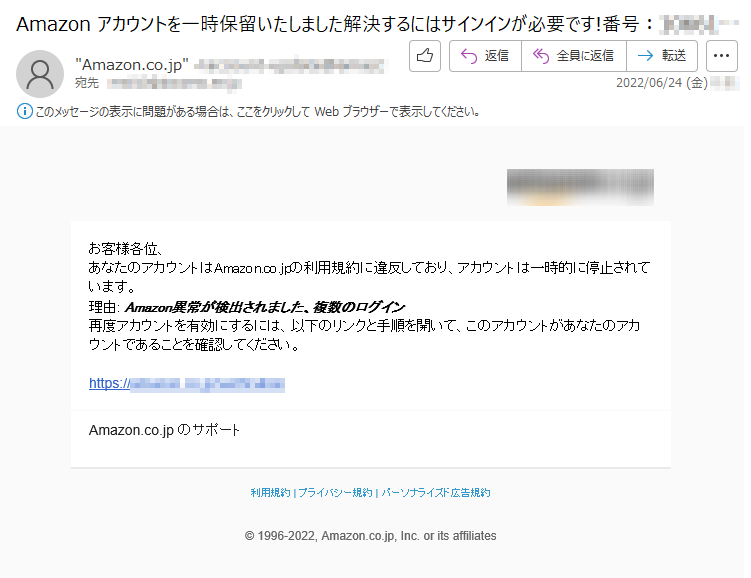Click the sender avatar icon
The width and height of the screenshot is (751, 578).
coord(40,74)
